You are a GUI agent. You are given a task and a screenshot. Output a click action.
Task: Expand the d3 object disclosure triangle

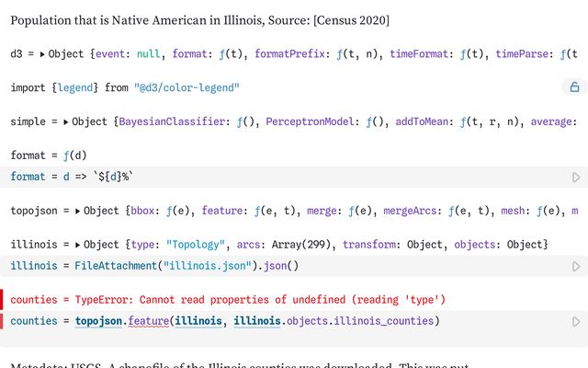(43, 54)
